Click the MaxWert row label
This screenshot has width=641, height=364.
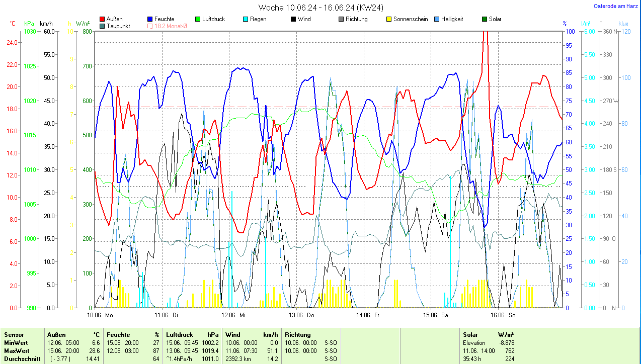point(17,350)
